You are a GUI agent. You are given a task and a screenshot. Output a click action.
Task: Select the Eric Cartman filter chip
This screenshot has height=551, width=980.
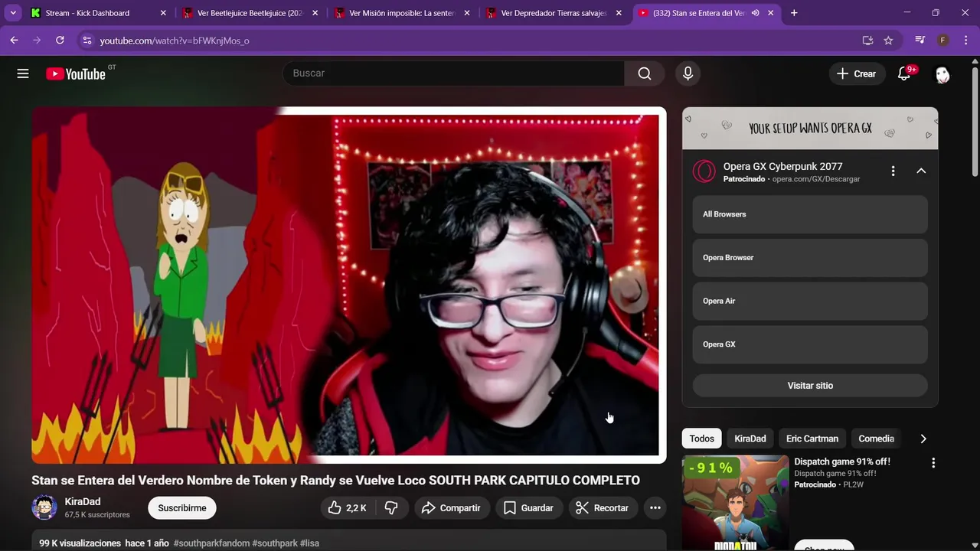812,439
